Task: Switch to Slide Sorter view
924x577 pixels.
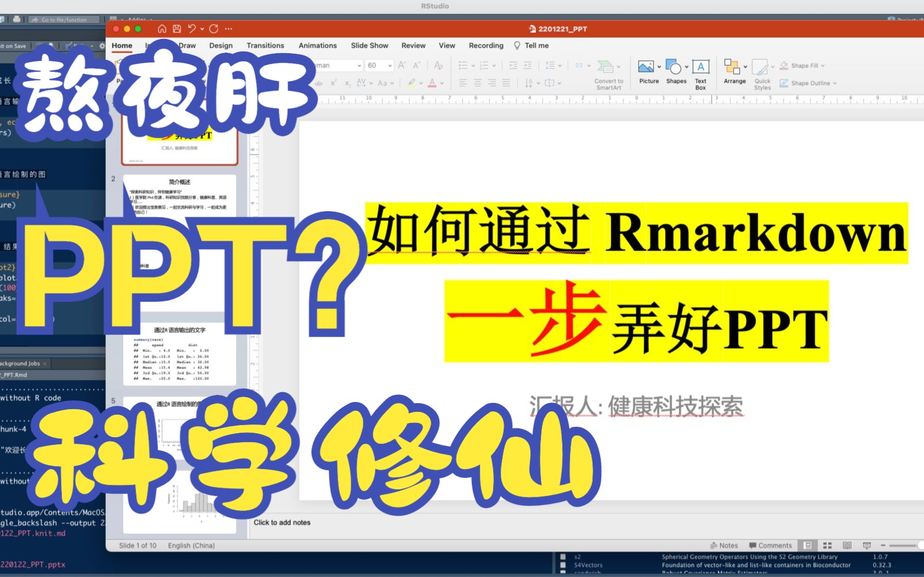Action: 827,545
